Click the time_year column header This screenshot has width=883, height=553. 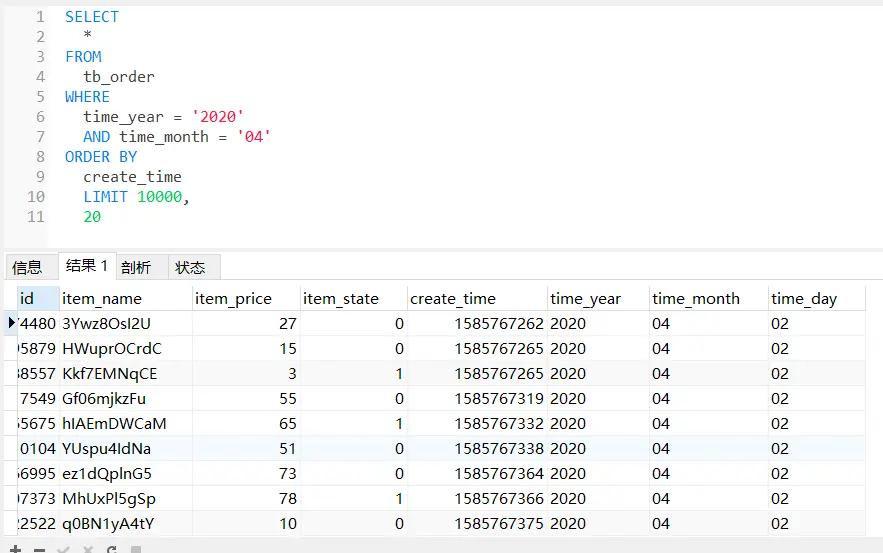598,298
